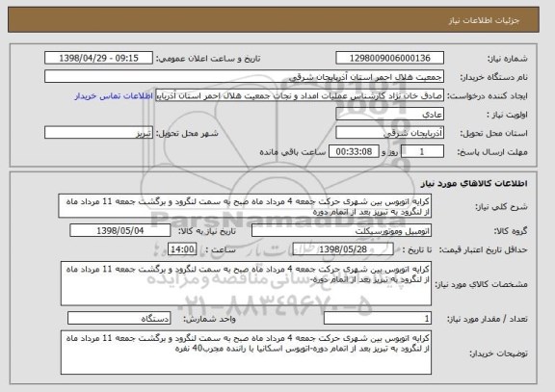Open the اطلاعات تماس خریدار link
555x392 pixels.
(x=114, y=96)
